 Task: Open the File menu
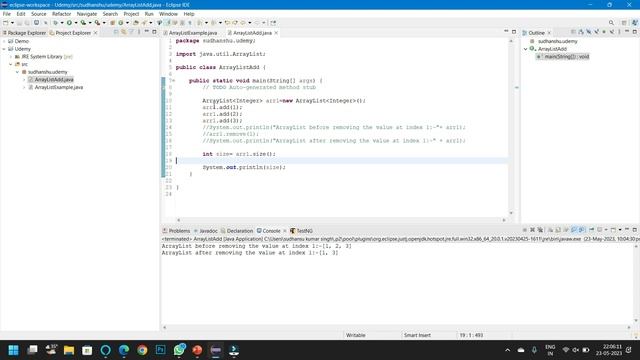(x=7, y=14)
